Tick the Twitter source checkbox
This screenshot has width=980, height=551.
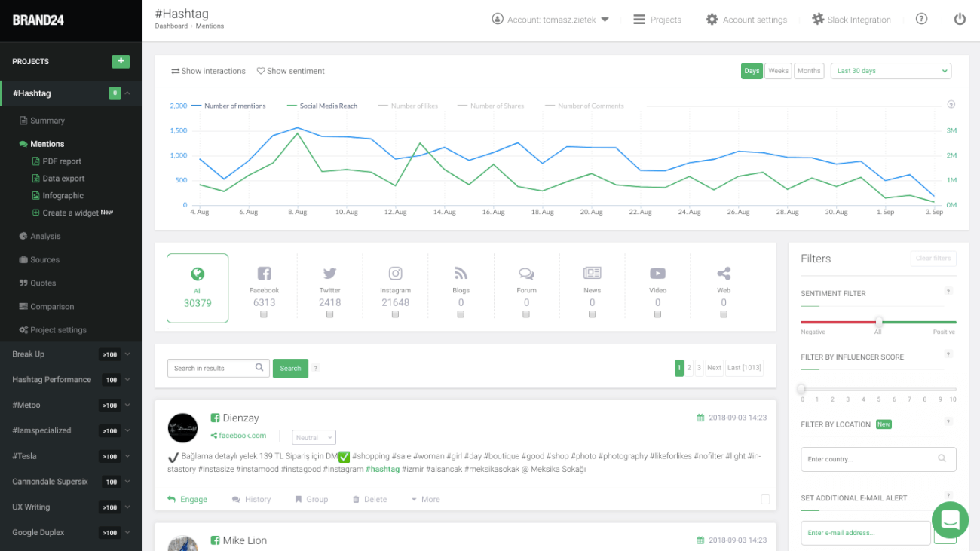pyautogui.click(x=329, y=314)
